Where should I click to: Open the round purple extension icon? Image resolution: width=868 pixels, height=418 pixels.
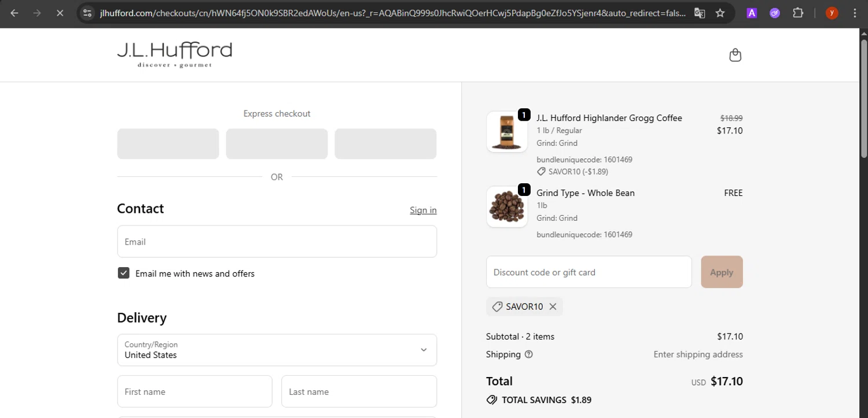point(775,13)
